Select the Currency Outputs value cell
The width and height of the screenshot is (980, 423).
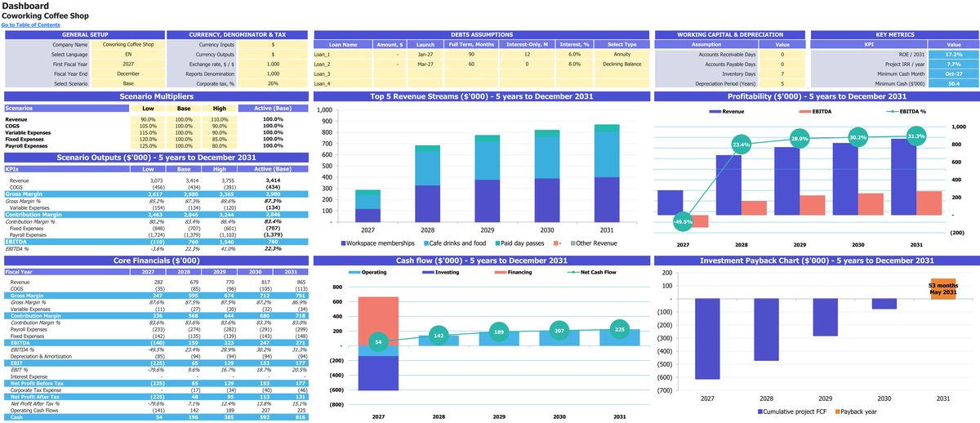point(273,54)
